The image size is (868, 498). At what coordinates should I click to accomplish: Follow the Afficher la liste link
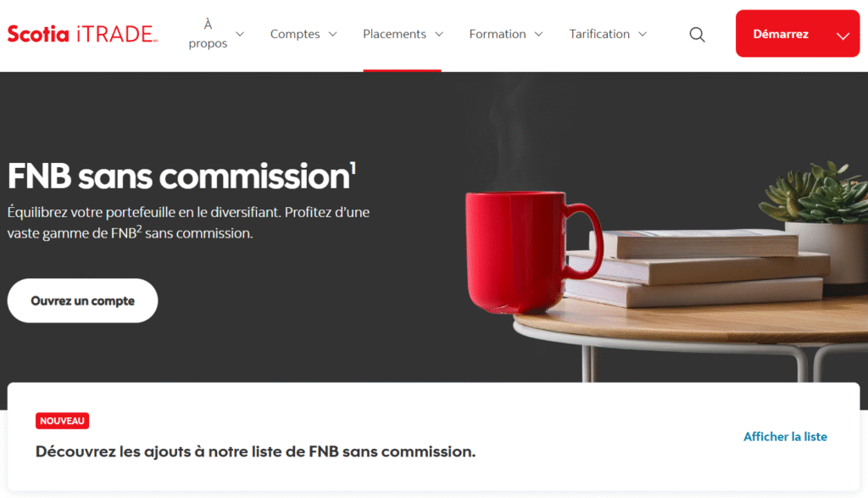point(785,437)
